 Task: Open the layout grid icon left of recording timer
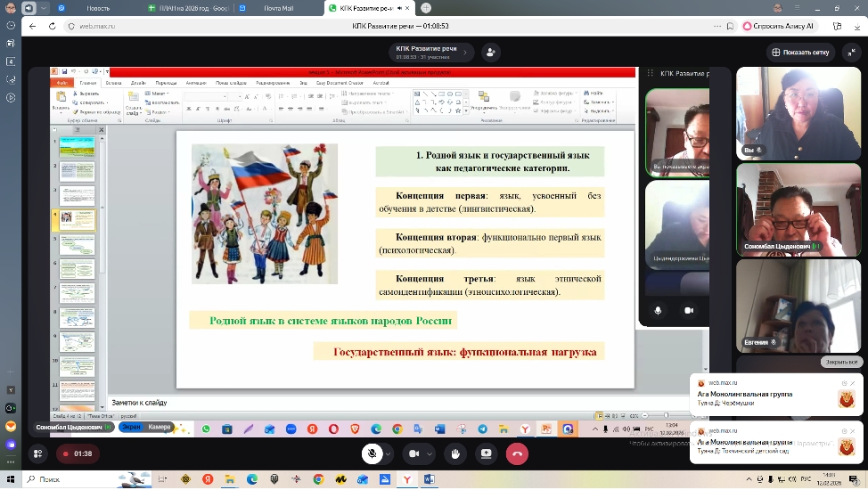[x=37, y=453]
